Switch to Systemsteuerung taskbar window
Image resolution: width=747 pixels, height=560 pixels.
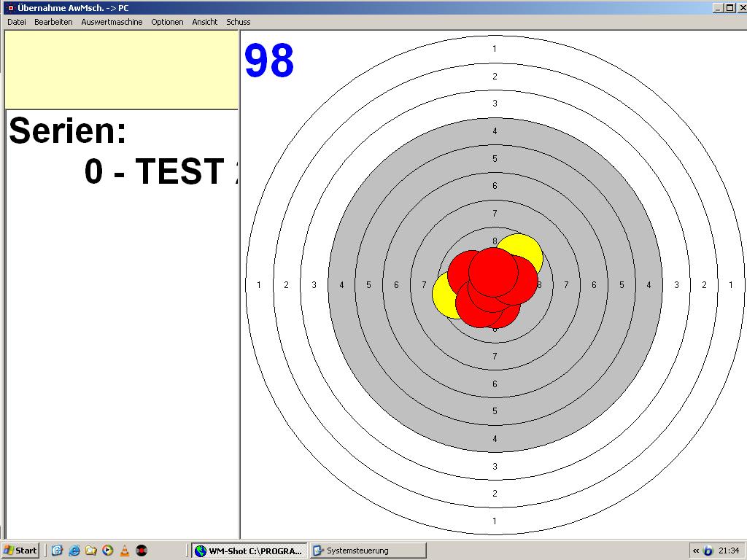367,551
